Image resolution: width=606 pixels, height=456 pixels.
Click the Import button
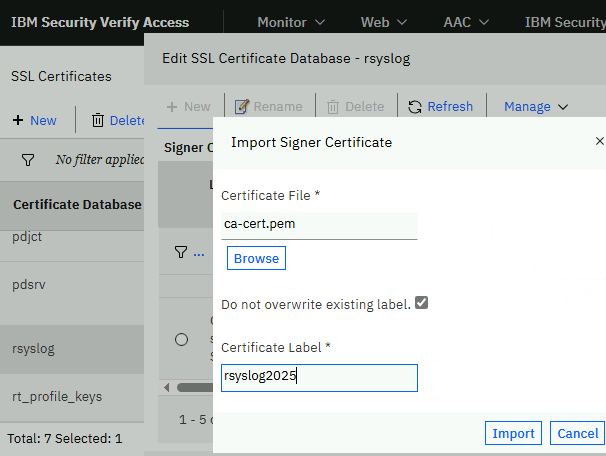(513, 433)
